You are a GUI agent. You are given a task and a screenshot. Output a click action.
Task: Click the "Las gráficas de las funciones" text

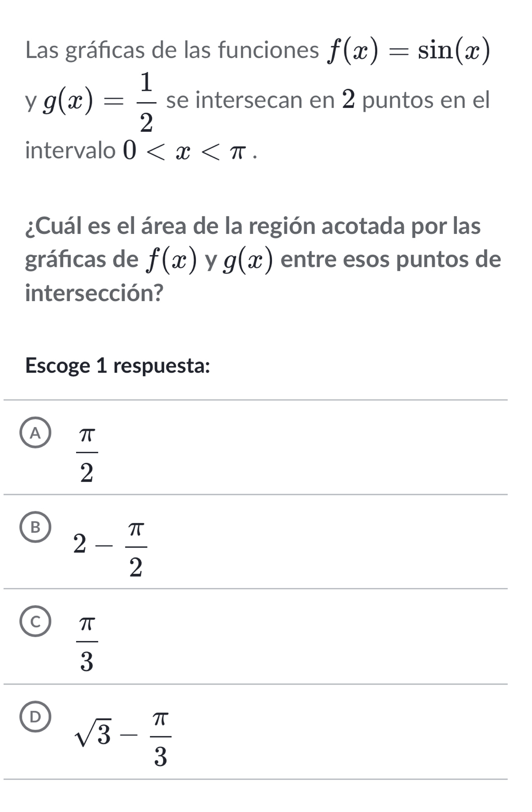coord(172,51)
